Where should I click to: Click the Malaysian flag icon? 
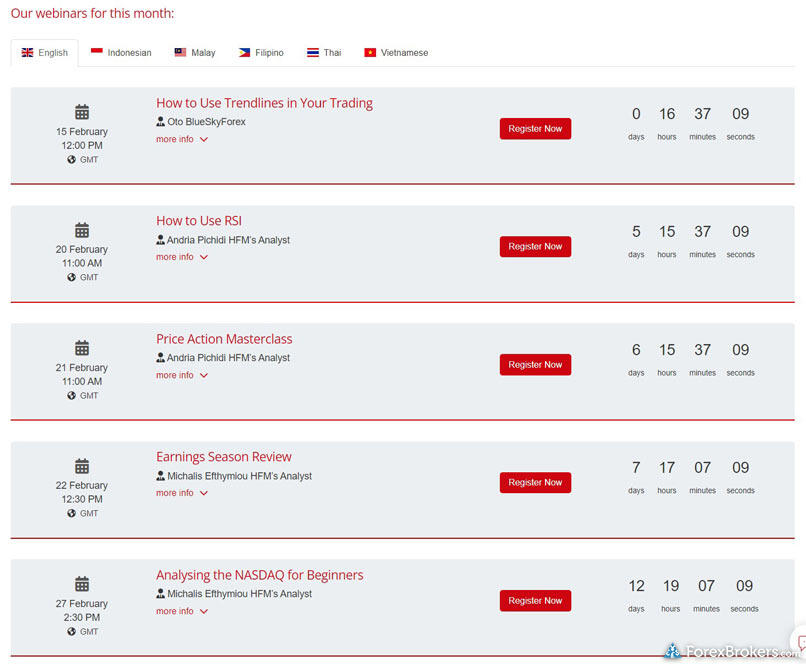pyautogui.click(x=180, y=52)
